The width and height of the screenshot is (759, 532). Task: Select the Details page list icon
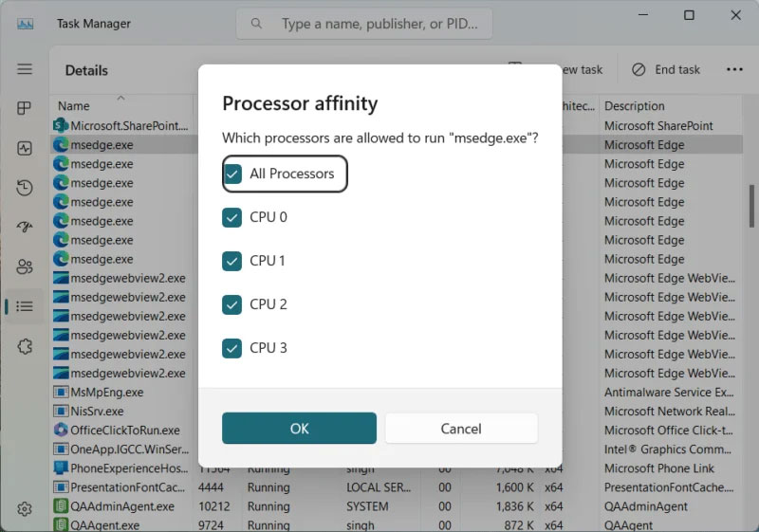coord(25,306)
